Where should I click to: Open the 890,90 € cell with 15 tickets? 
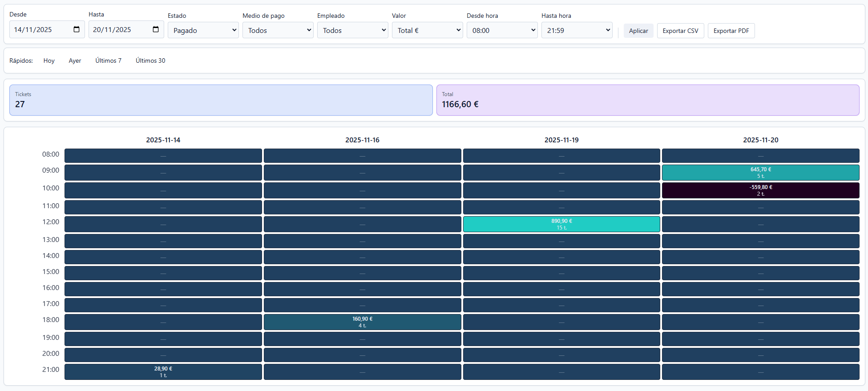tap(561, 224)
